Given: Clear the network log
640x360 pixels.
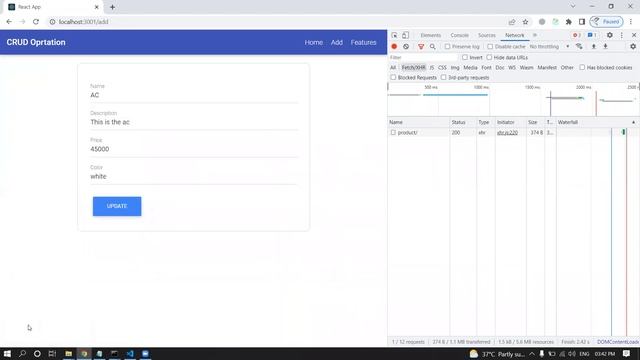Looking at the screenshot, I should pos(406,47).
